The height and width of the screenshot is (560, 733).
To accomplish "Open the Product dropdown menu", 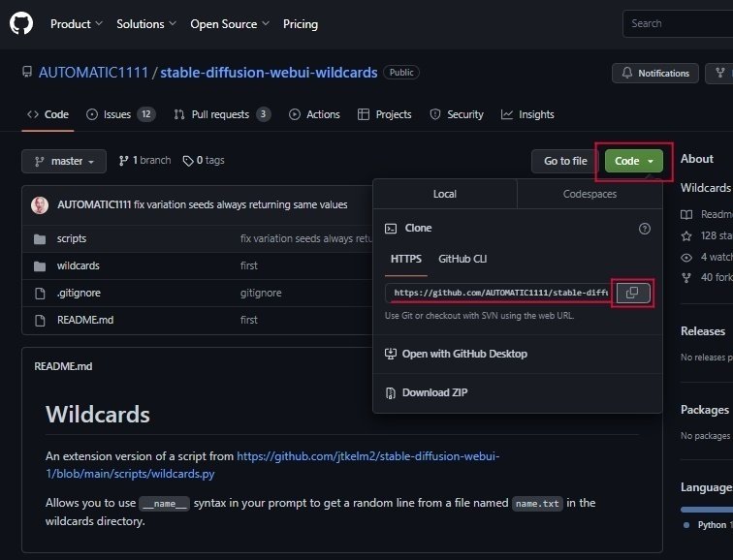I will (77, 24).
